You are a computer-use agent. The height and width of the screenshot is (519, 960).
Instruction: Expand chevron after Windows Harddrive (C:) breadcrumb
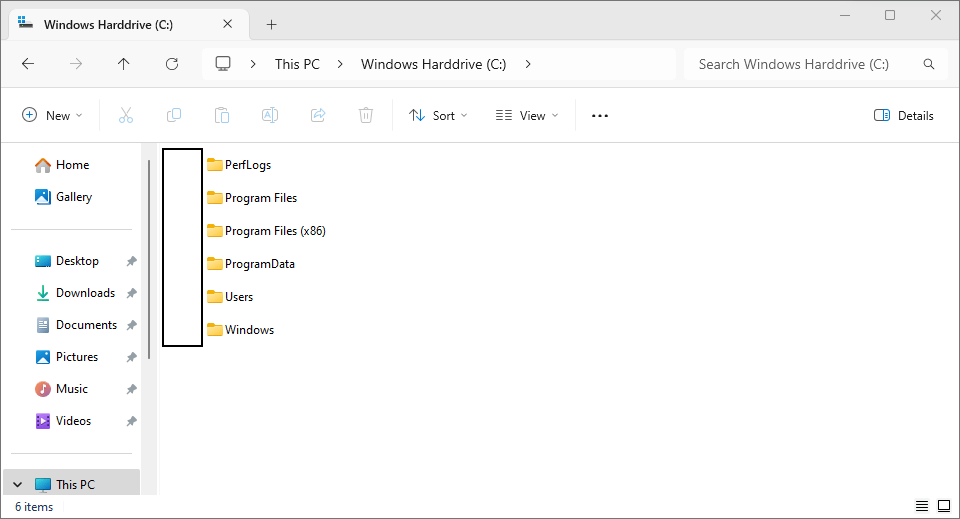click(528, 64)
